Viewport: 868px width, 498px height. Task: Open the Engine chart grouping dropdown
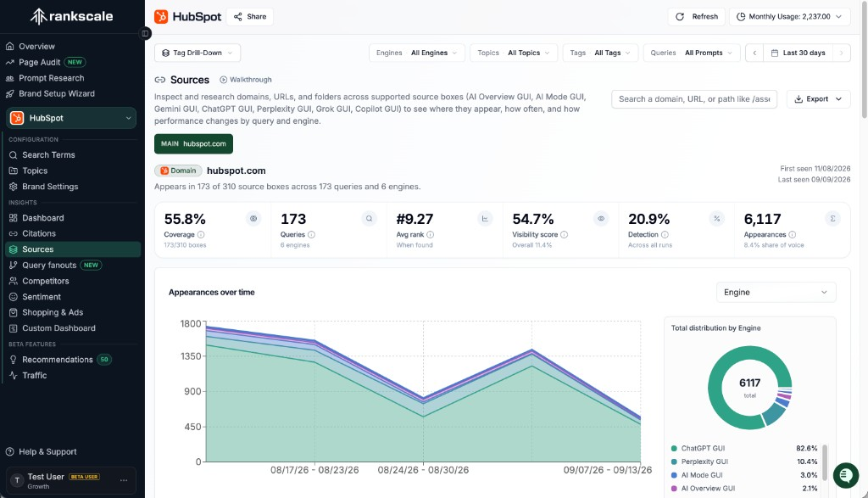[776, 293]
